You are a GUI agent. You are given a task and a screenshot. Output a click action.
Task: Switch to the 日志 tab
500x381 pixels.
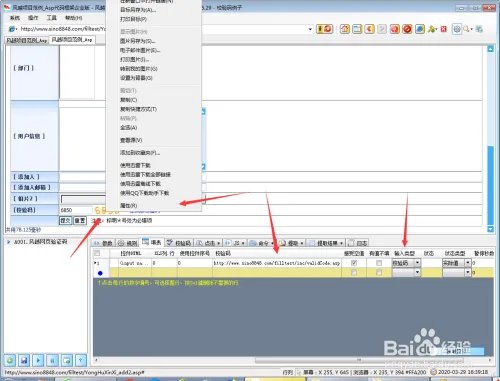click(x=358, y=243)
